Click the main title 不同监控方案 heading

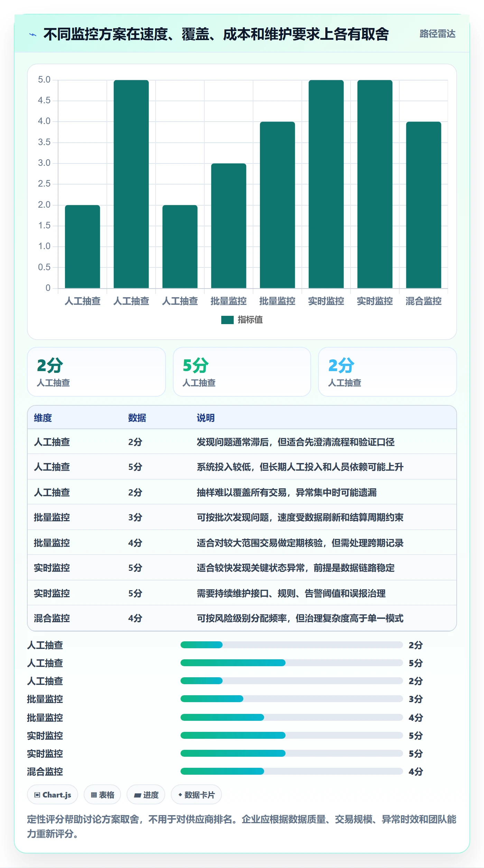click(216, 34)
